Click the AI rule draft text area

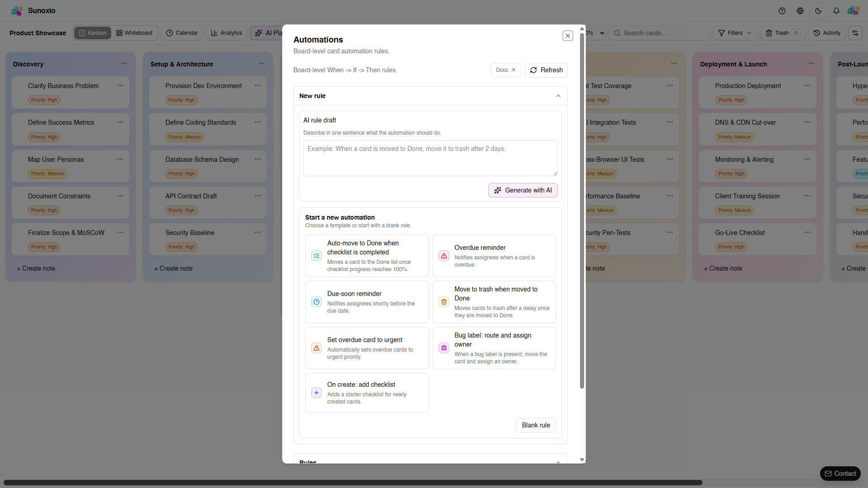click(x=430, y=158)
